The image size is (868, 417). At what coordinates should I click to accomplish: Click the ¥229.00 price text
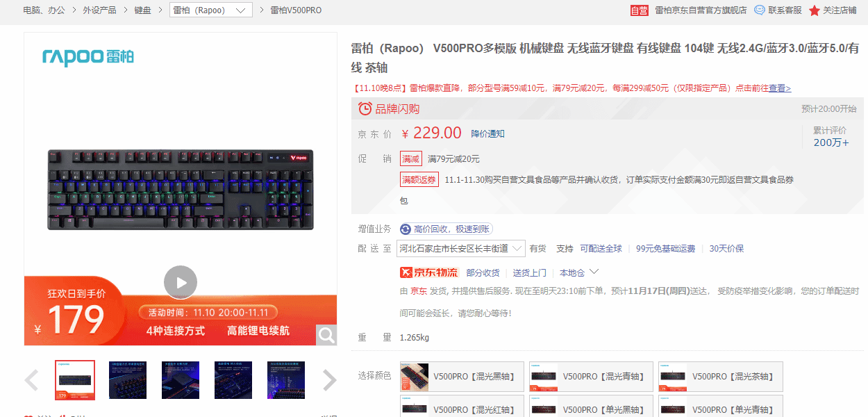[432, 133]
